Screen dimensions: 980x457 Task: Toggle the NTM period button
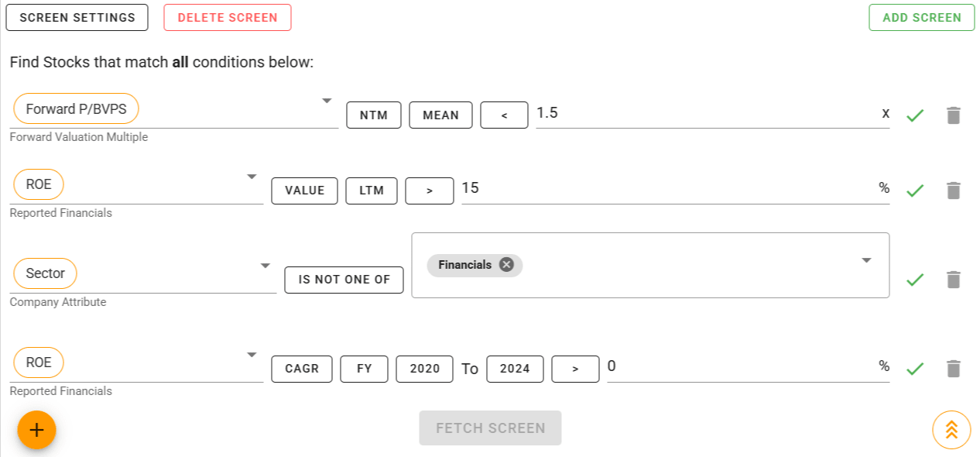coord(373,115)
